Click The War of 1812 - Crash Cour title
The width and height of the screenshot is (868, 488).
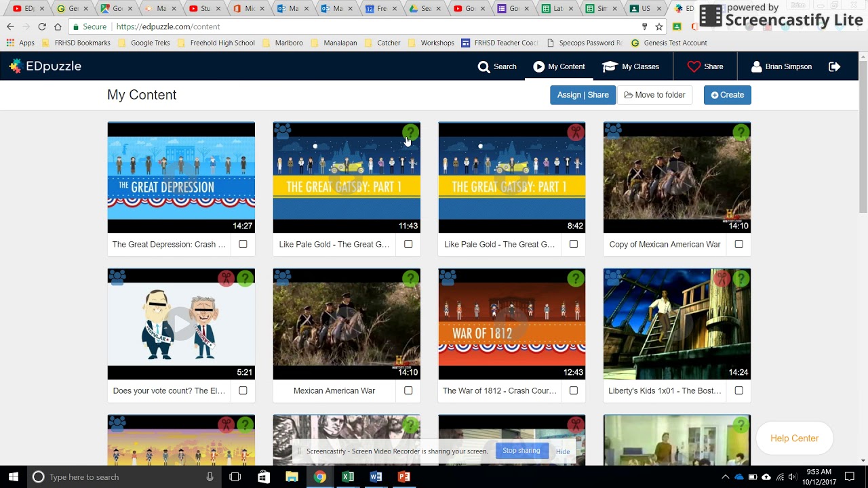click(500, 390)
